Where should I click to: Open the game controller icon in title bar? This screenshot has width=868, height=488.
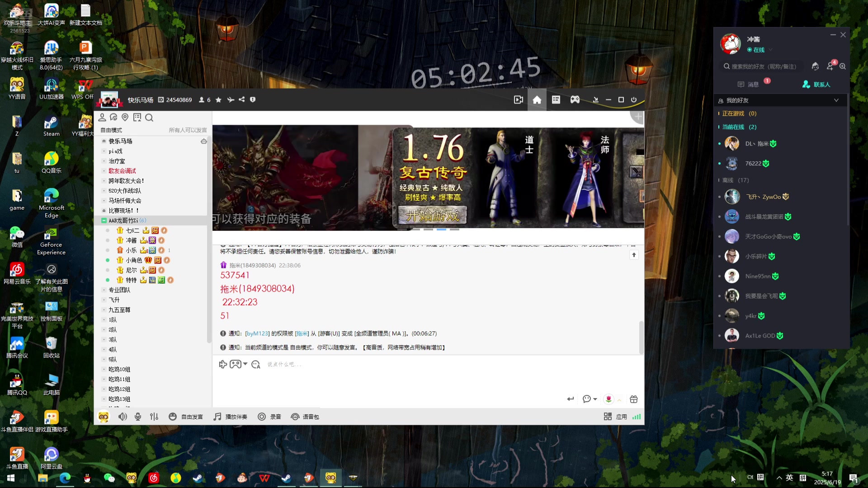[x=575, y=100]
